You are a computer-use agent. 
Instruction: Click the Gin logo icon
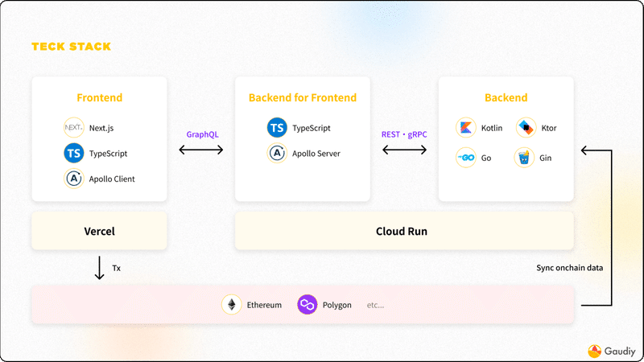524,158
